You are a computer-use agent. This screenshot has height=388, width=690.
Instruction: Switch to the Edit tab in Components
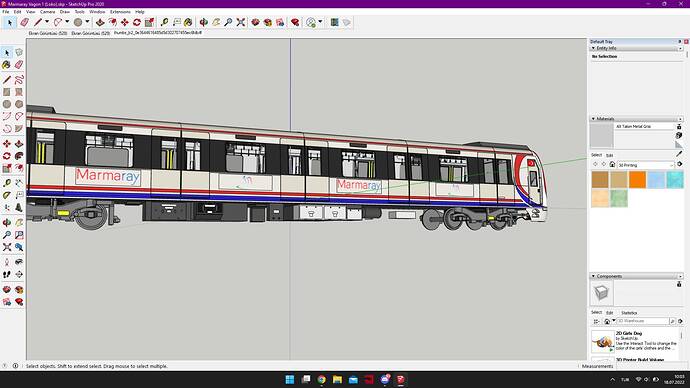pos(609,313)
